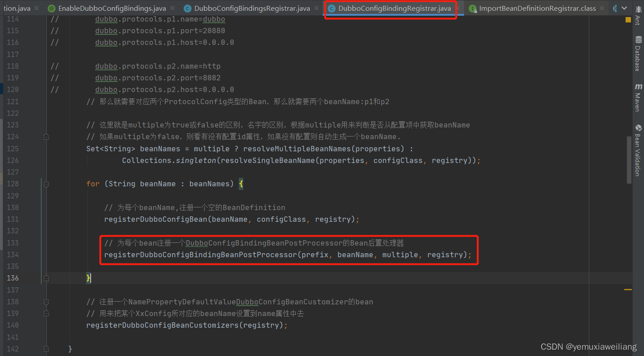The width and height of the screenshot is (644, 356).
Task: Click registerDubboConfigBindingBeanPostProcessor method call
Action: [x=201, y=255]
